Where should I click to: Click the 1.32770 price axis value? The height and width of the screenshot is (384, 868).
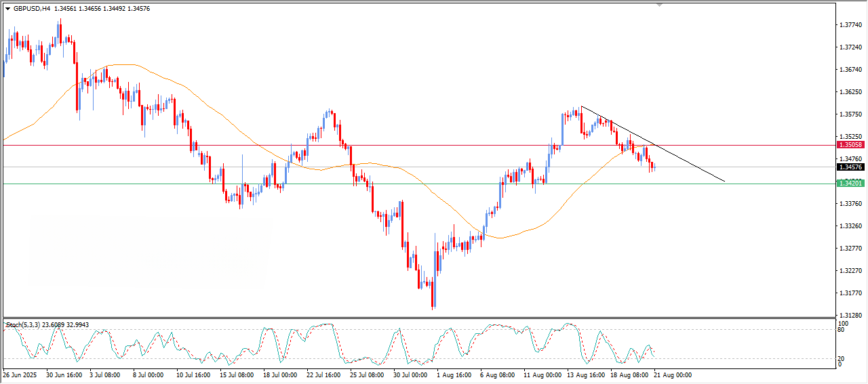tap(850, 249)
